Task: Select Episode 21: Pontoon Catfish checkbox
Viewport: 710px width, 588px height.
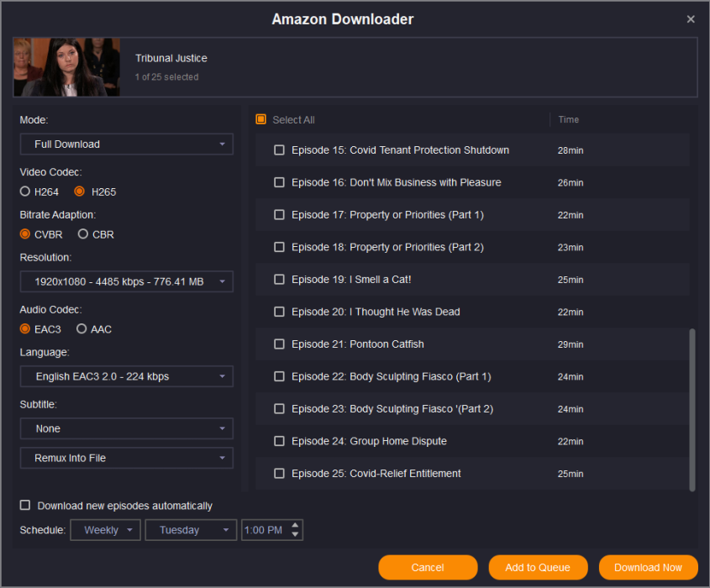Action: (x=280, y=344)
